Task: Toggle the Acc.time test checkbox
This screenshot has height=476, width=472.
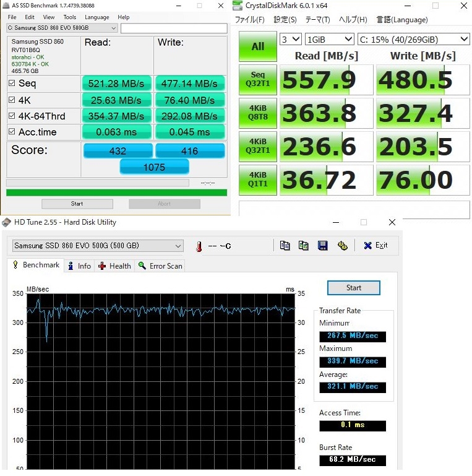Action: [12, 131]
